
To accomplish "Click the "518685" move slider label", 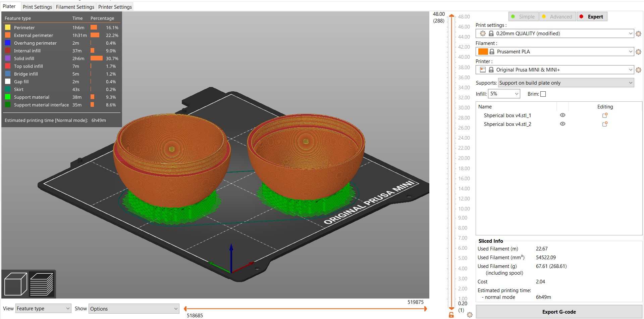I will [195, 316].
